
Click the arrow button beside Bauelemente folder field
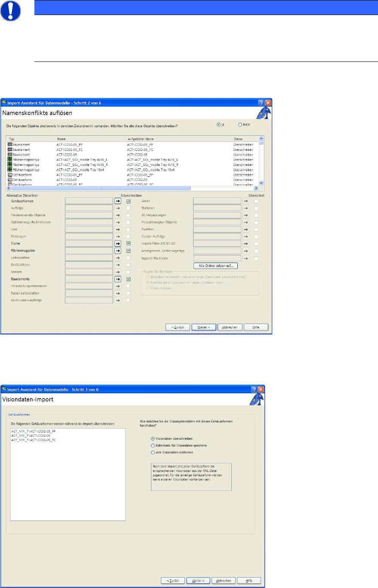pyautogui.click(x=118, y=279)
